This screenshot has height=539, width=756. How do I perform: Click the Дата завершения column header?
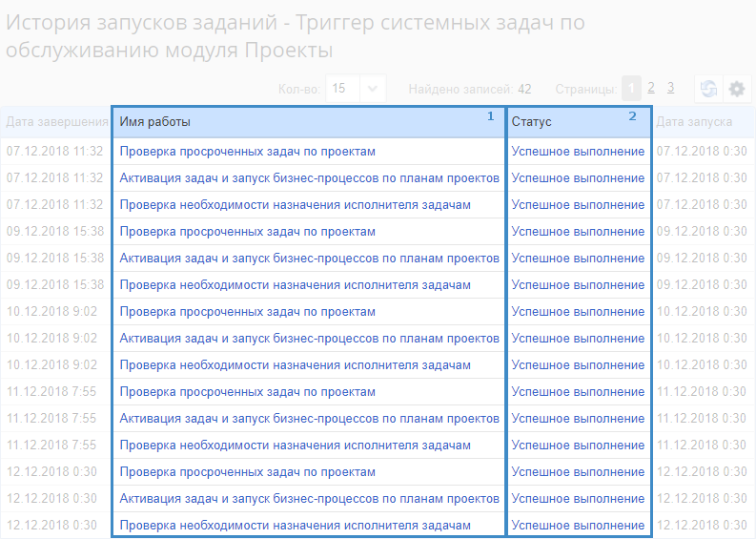pos(56,122)
